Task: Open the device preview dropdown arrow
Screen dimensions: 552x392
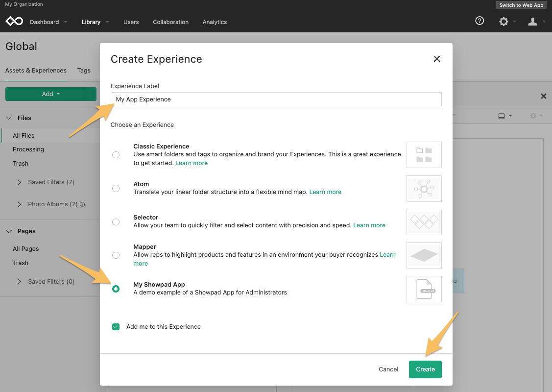Action: click(x=510, y=116)
